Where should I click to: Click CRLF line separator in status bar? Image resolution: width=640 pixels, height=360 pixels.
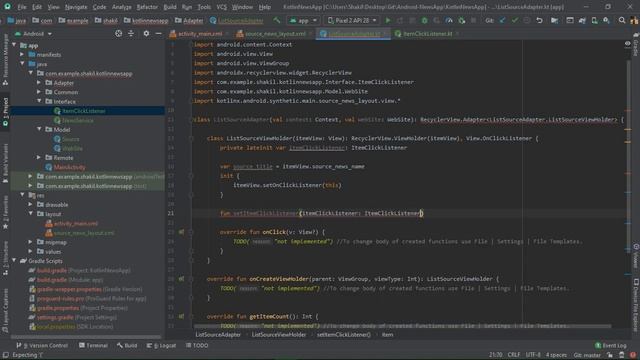(x=514, y=355)
